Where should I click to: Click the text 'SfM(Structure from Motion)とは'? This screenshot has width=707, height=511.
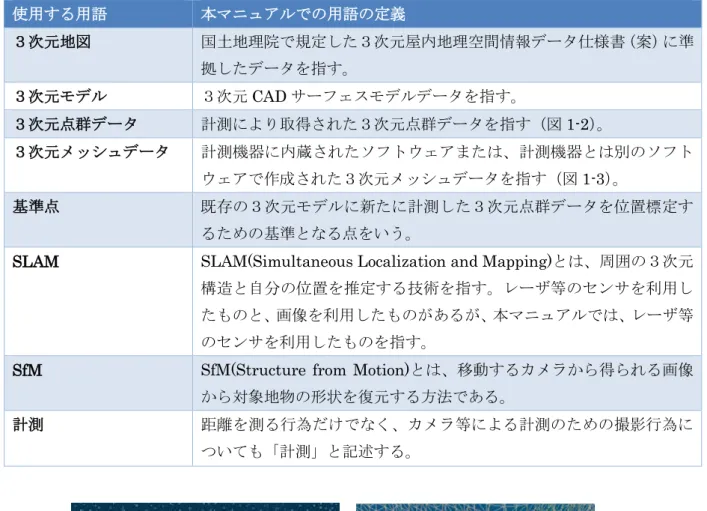pyautogui.click(x=320, y=370)
